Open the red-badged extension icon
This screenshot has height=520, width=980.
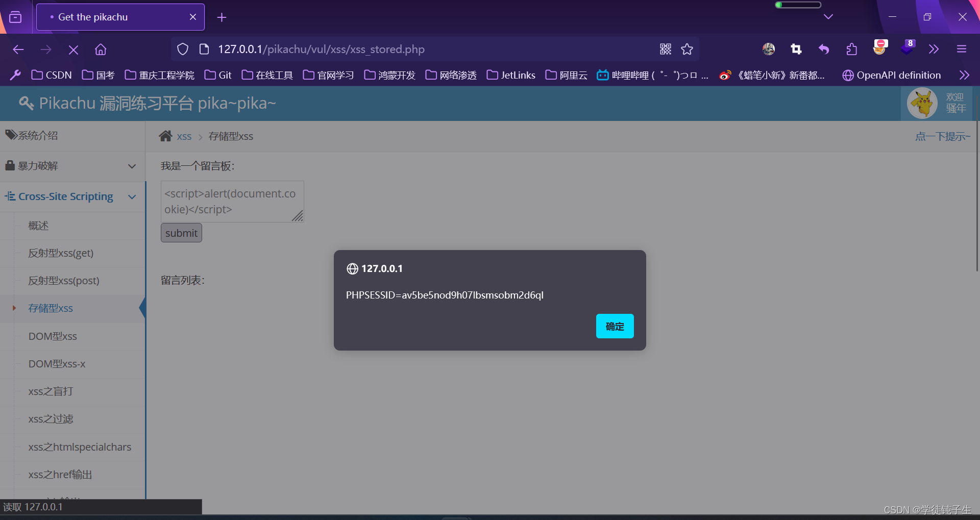[x=880, y=47]
